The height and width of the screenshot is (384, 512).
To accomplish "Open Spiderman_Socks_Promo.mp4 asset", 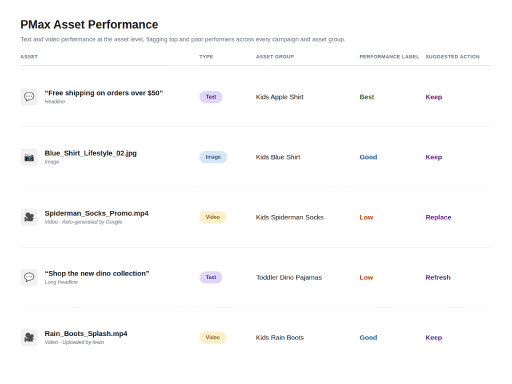I will click(97, 213).
